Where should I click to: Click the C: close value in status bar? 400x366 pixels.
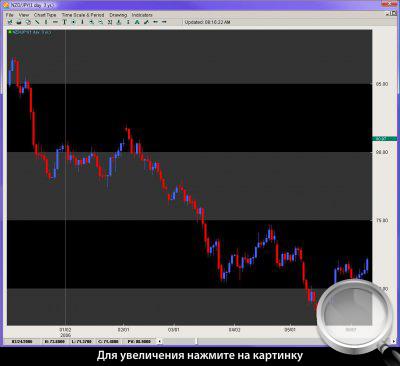tap(108, 342)
